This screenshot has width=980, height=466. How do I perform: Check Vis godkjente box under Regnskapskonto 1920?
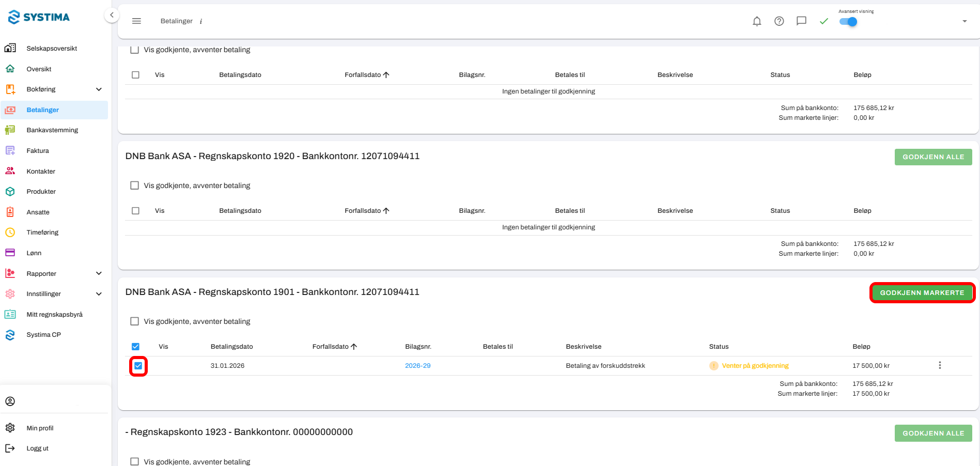coord(135,185)
